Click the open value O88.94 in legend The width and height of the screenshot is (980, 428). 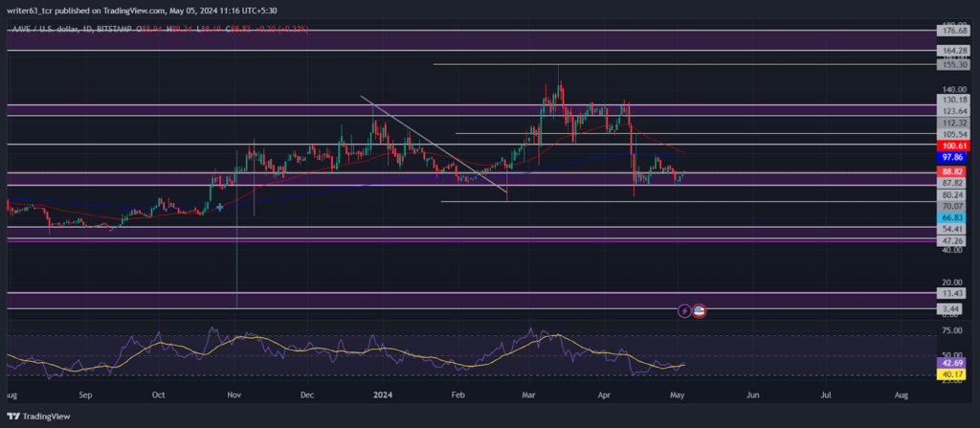click(149, 29)
